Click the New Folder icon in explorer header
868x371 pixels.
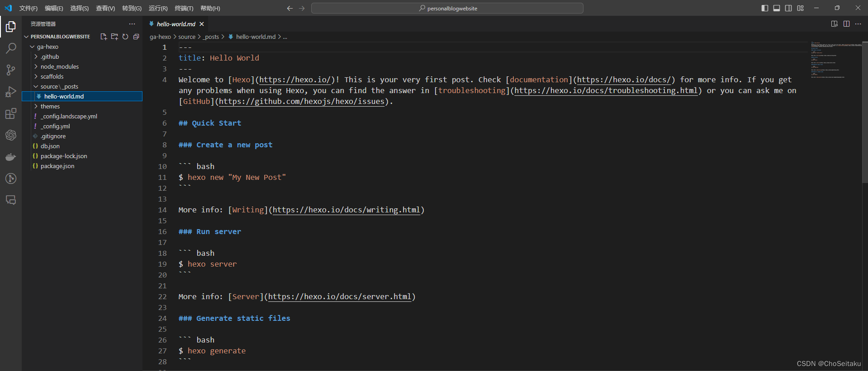pyautogui.click(x=114, y=37)
